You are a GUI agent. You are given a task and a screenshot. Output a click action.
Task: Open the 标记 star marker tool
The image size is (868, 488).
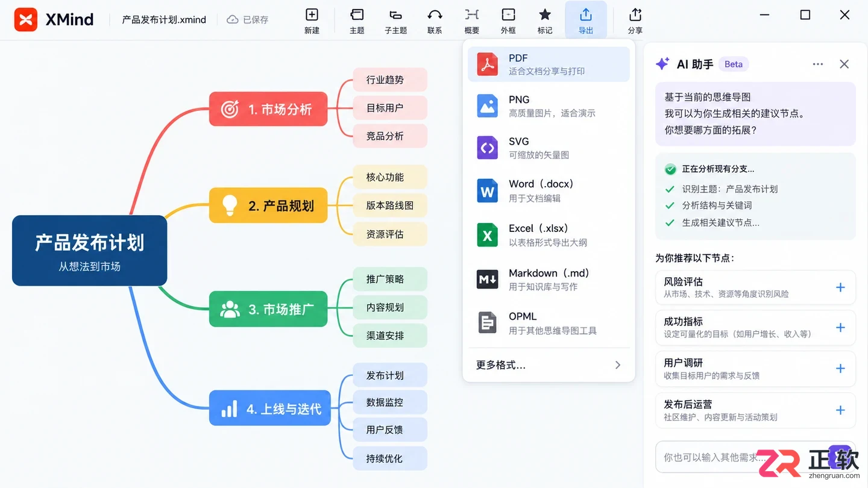[545, 15]
